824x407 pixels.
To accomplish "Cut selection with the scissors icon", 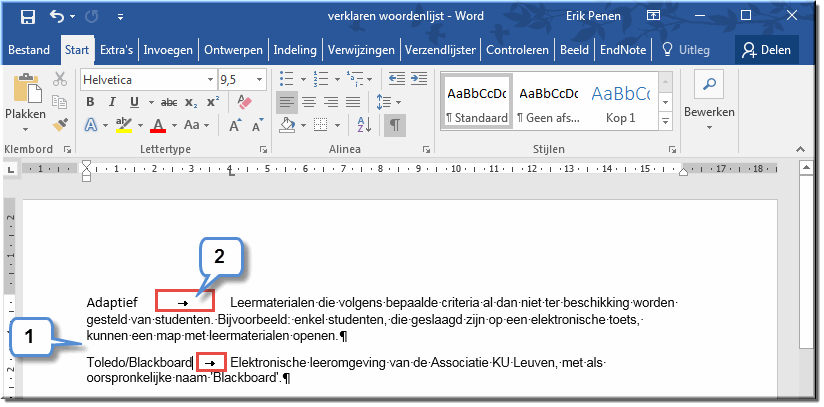I will point(60,79).
